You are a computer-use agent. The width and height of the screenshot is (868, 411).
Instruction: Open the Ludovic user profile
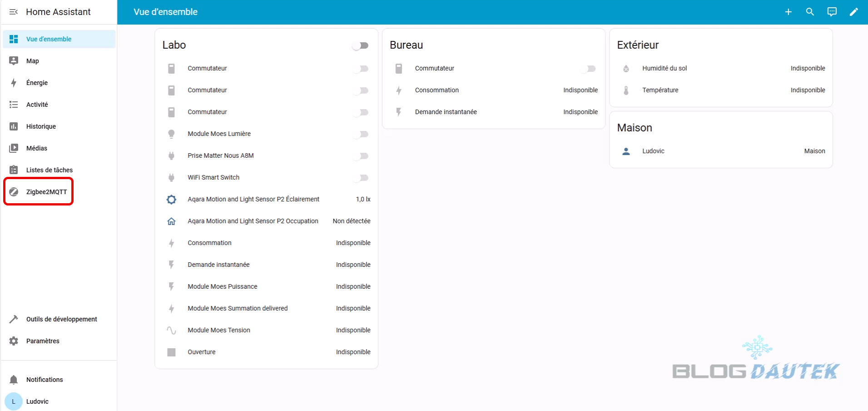pos(37,401)
